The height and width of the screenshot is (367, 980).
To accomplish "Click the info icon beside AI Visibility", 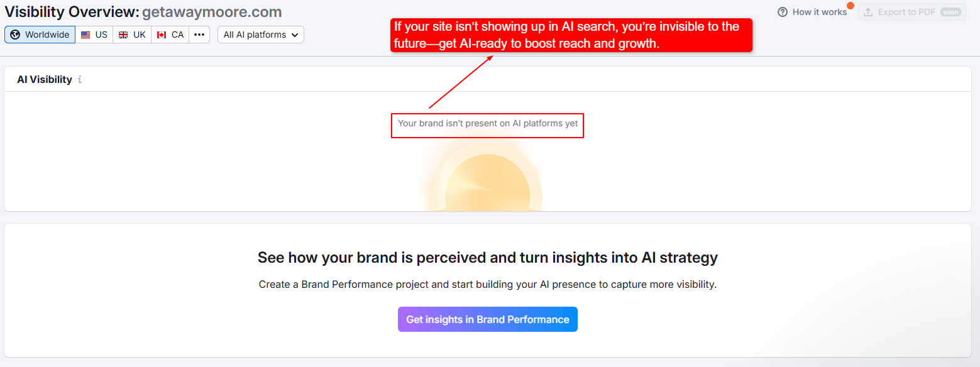I will [80, 80].
